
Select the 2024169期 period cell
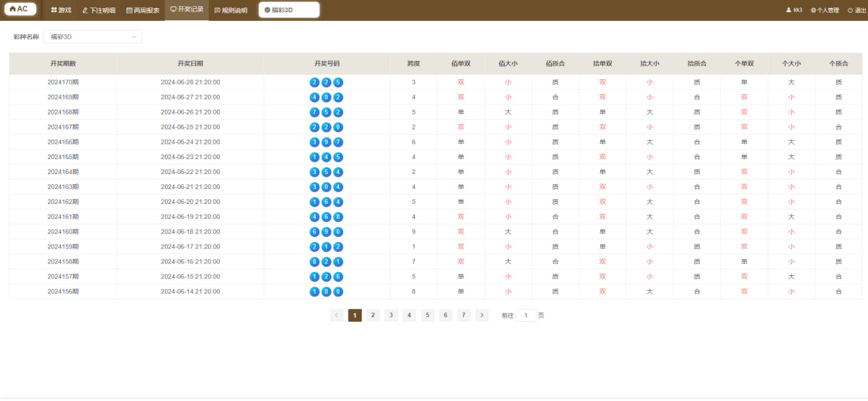point(63,97)
